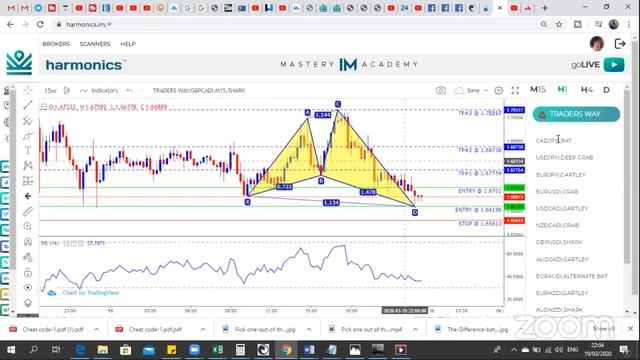
Task: Click the TRADERS WAY broker button
Action: (576, 114)
